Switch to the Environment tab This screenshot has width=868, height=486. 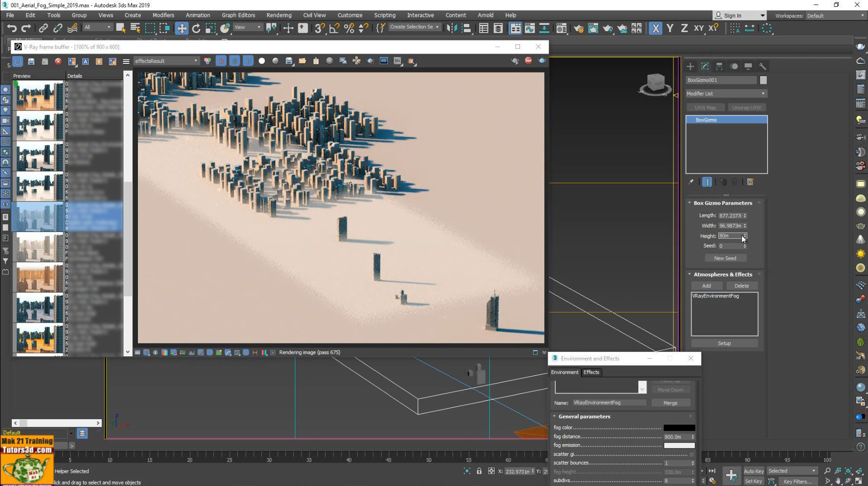click(x=564, y=372)
